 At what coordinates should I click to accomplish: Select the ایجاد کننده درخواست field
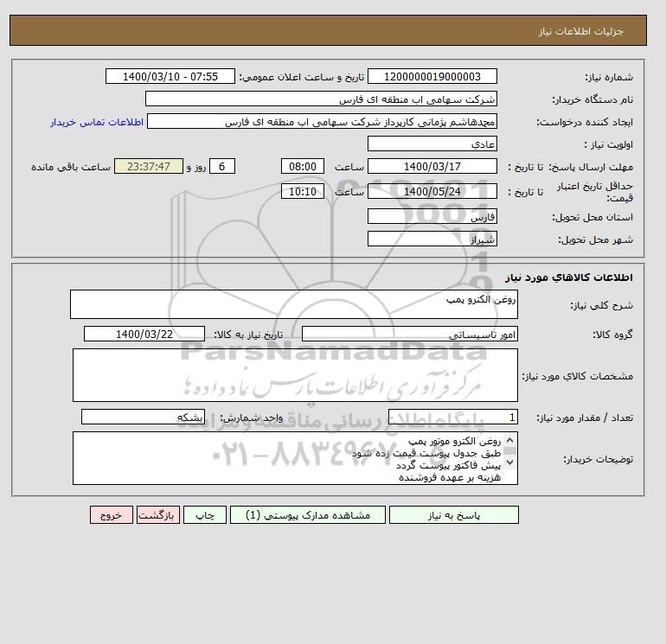click(322, 121)
